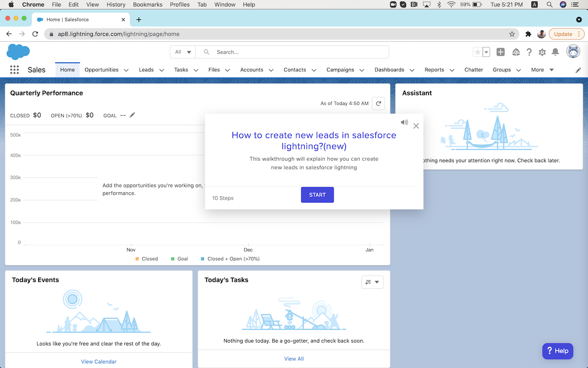
Task: Select the Home tab
Action: [68, 70]
